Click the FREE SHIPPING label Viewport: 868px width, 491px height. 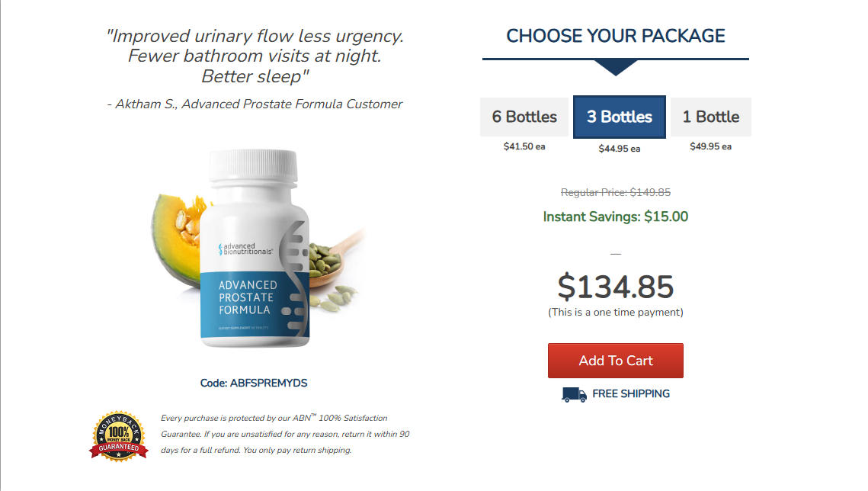(x=631, y=393)
